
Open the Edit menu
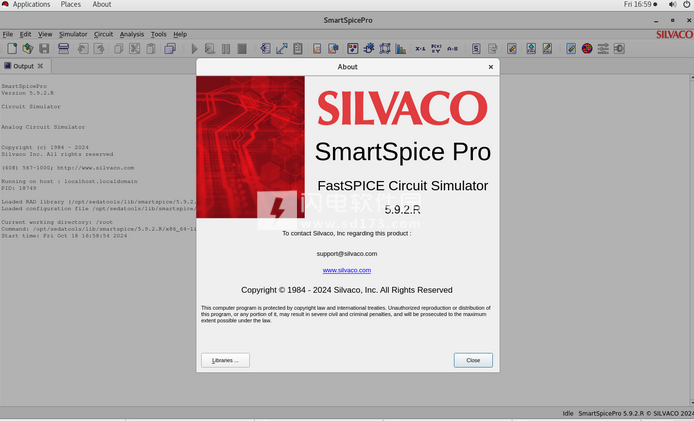pyautogui.click(x=25, y=34)
